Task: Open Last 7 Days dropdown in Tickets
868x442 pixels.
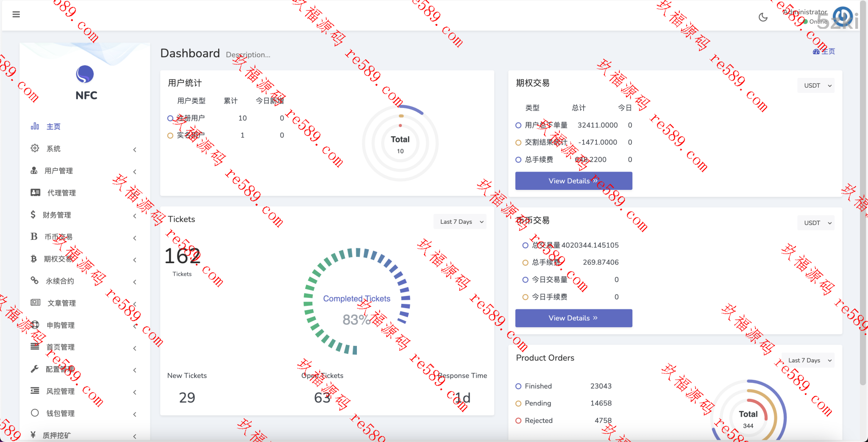Action: (460, 222)
